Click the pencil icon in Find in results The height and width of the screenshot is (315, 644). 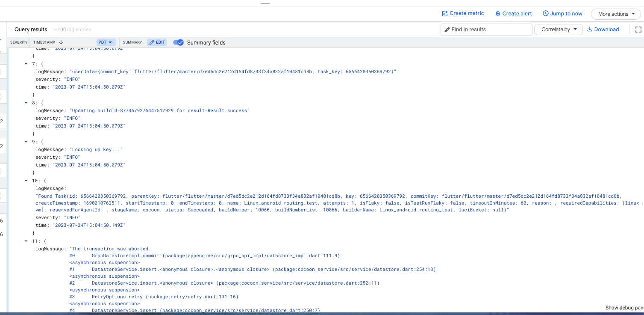447,30
